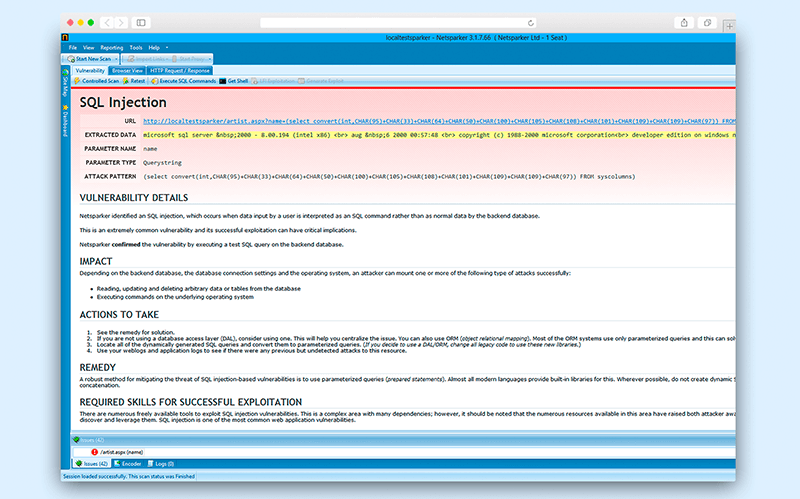Show all tabs with the tab overview icon
800x499 pixels.
[x=707, y=22]
